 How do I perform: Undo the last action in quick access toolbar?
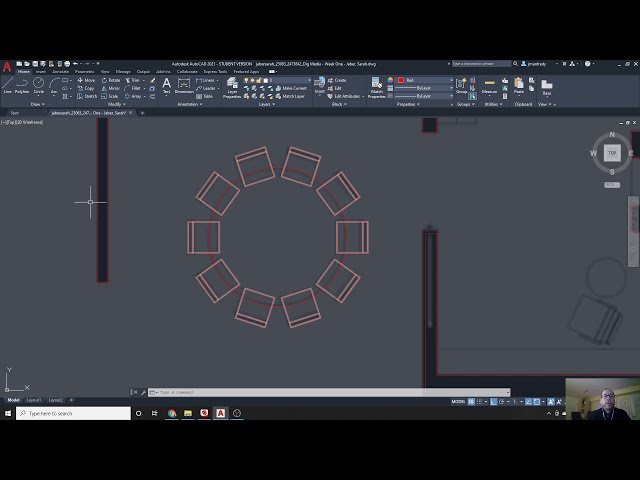click(x=75, y=64)
